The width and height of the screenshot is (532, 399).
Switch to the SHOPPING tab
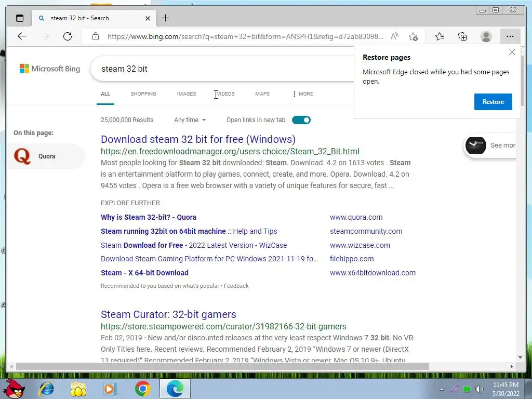click(x=143, y=94)
